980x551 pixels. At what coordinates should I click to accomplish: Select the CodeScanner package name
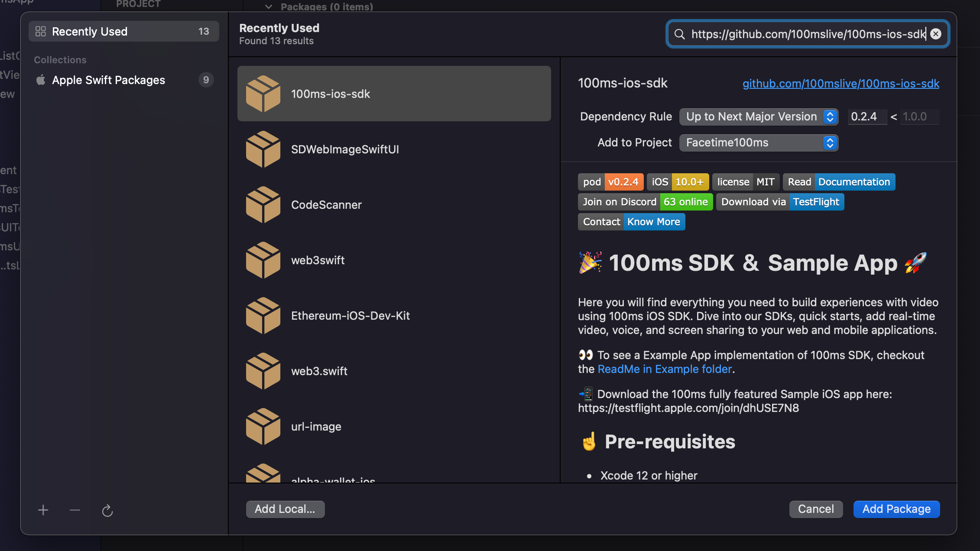tap(326, 205)
